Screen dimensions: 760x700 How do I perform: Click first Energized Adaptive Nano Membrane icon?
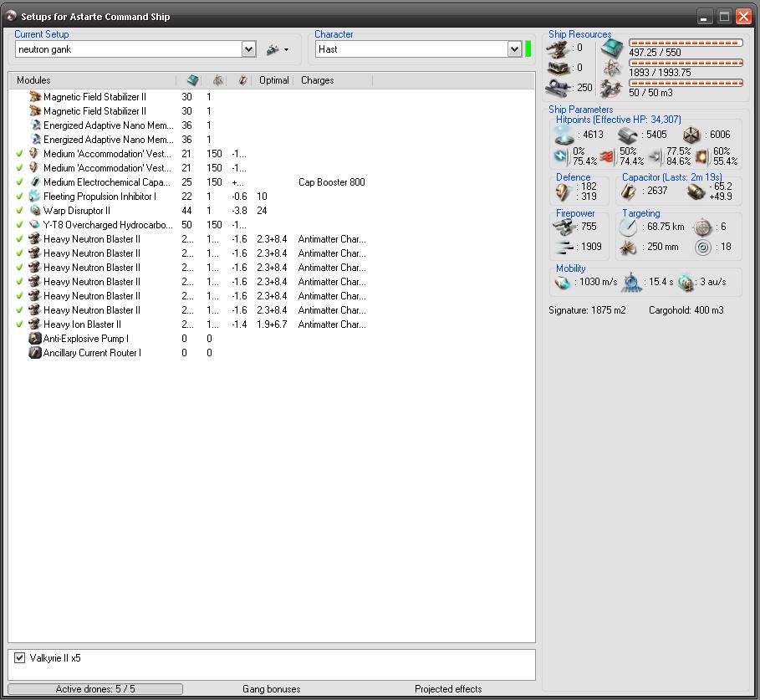[35, 125]
